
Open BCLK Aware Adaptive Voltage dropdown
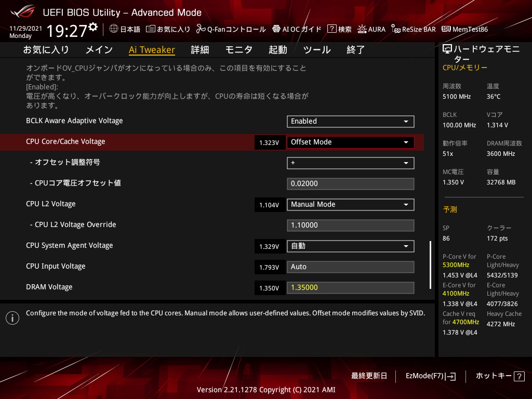pos(351,122)
